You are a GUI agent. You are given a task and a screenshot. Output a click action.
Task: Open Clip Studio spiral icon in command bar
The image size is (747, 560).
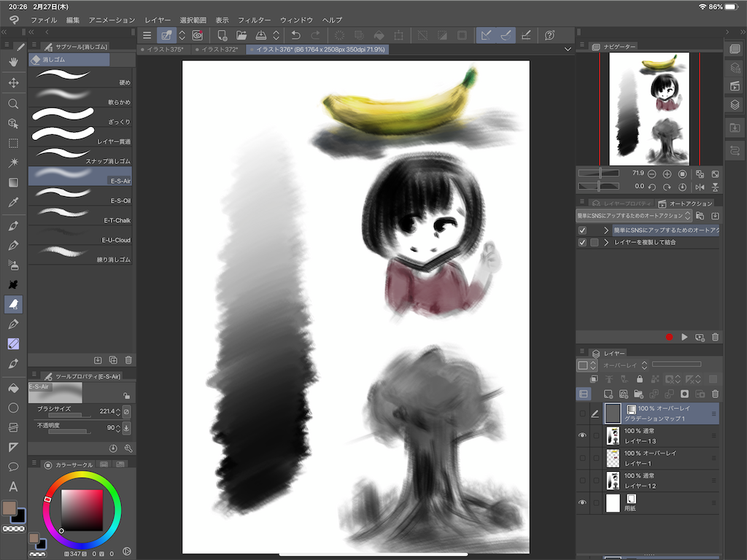pos(198,35)
